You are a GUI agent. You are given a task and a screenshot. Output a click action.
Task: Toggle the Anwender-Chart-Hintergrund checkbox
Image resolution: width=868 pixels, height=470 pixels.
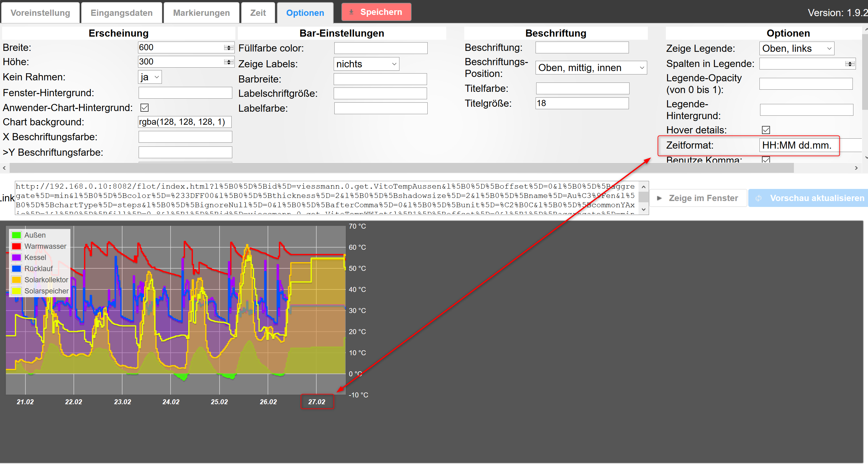[145, 108]
